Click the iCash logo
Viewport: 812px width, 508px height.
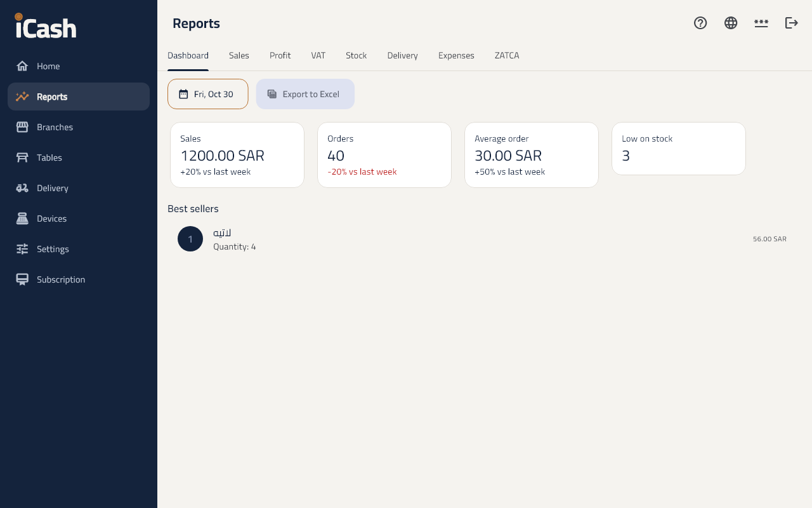46,27
